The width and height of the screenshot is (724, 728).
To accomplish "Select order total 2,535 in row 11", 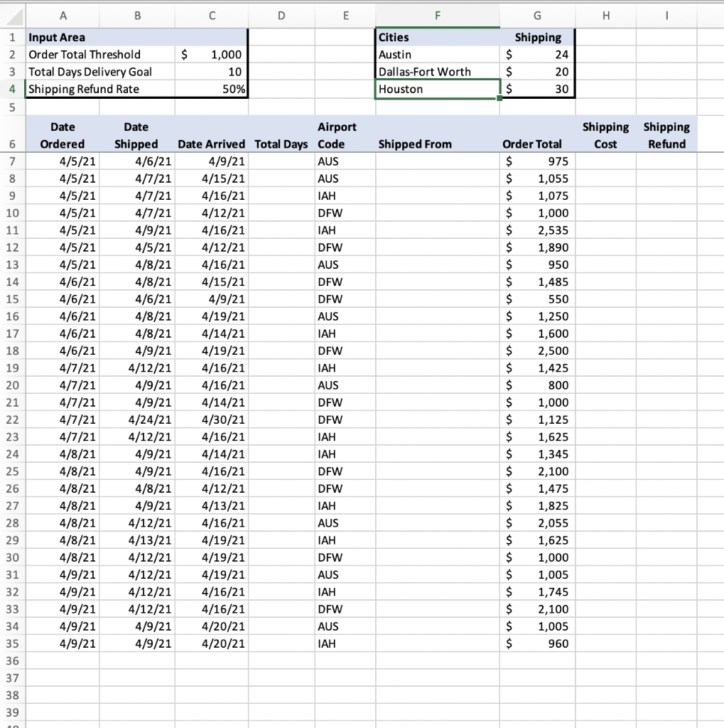I will [537, 230].
